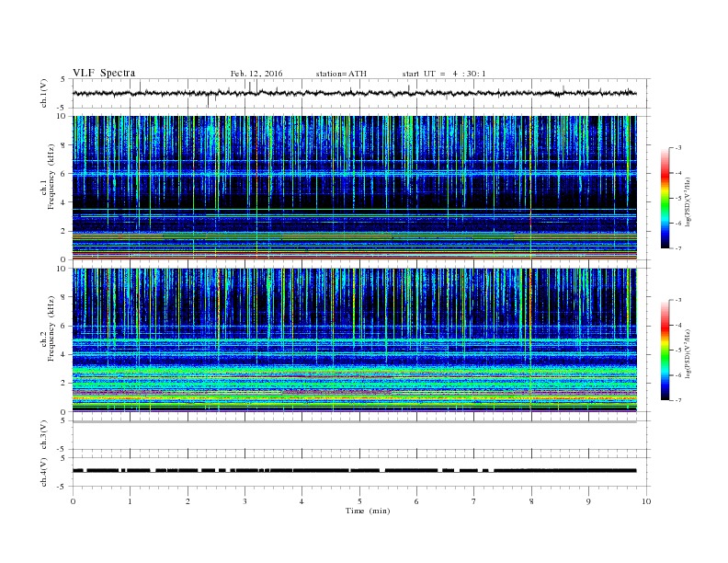Select the 'start UT = 4 :30: 1' text
Screen dimensions: 728x563
pyautogui.click(x=444, y=74)
